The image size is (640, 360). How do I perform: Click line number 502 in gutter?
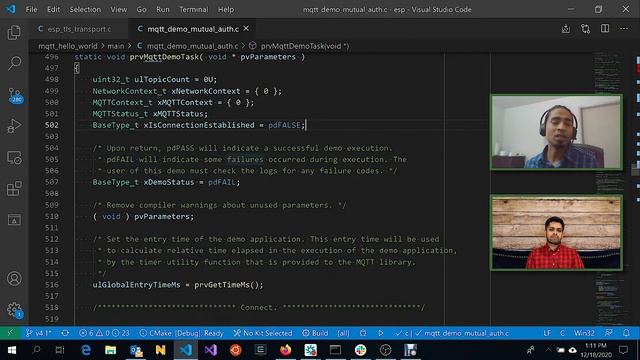(x=52, y=125)
